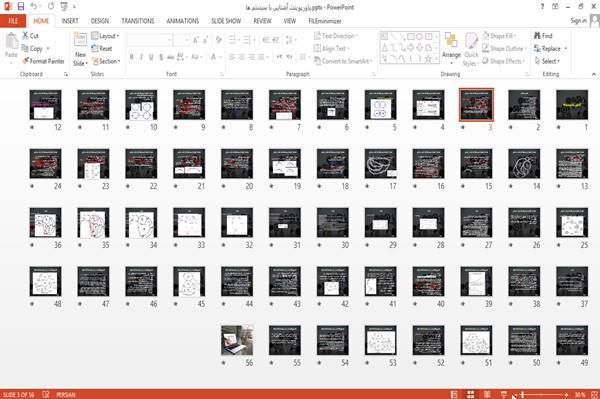Activate the Format Painter
Viewport: 600px width, 399px height.
(43, 61)
